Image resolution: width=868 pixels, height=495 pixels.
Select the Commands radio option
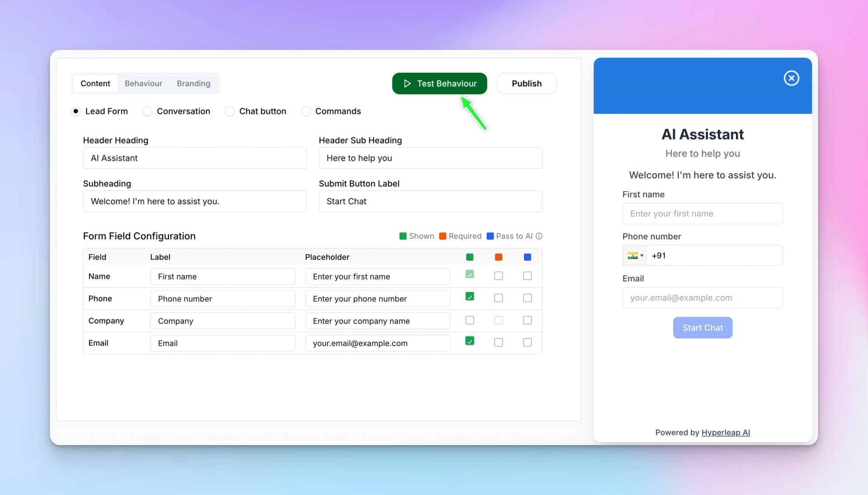(x=306, y=111)
